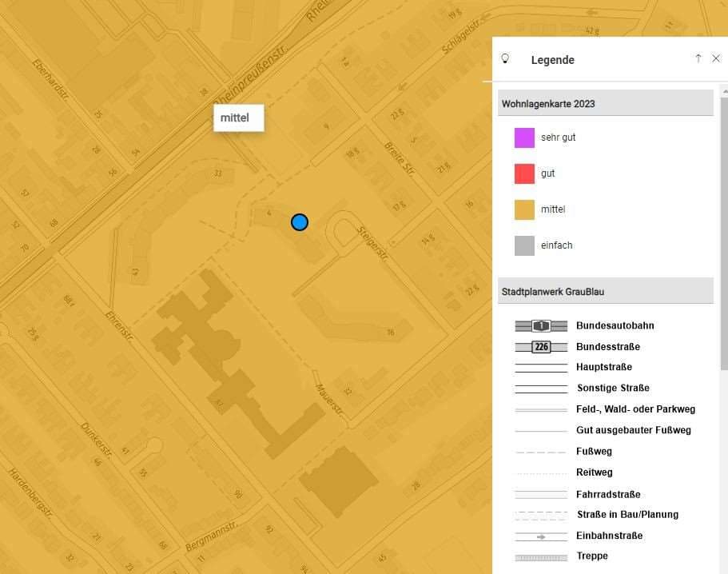Click the Bundesstraße 226 legend symbol

(541, 347)
